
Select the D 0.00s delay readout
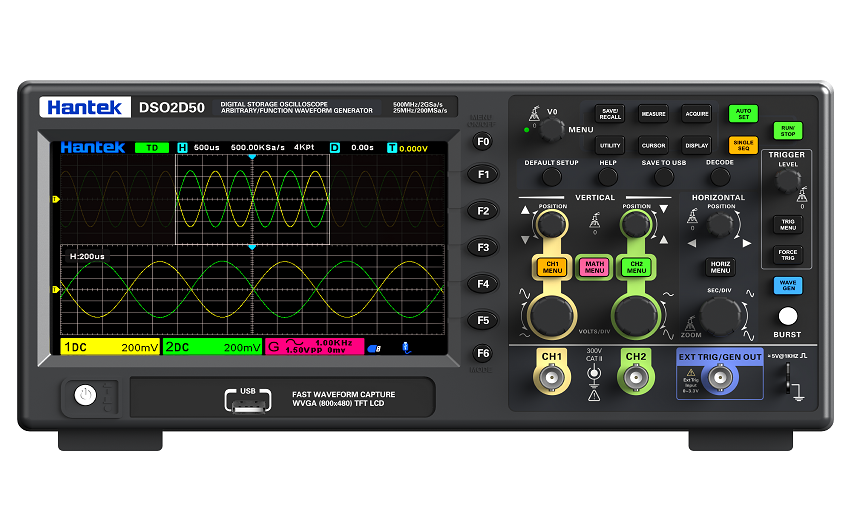point(352,148)
